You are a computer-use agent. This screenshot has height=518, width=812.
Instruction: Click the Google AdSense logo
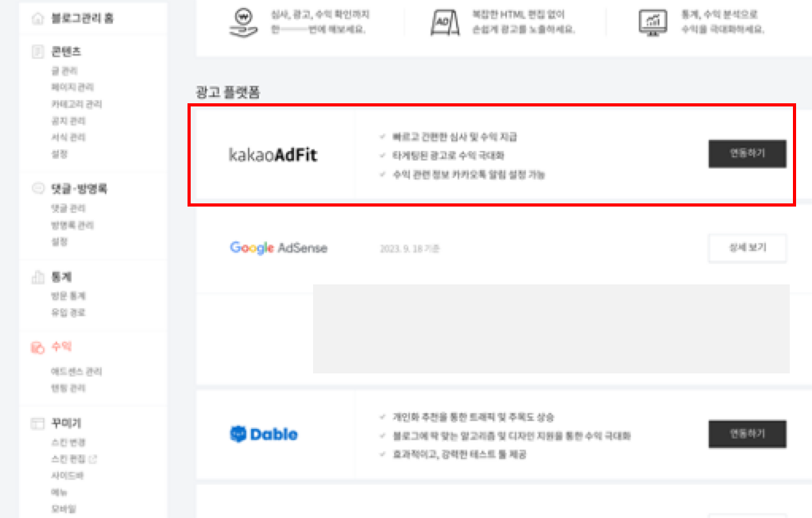coord(279,248)
